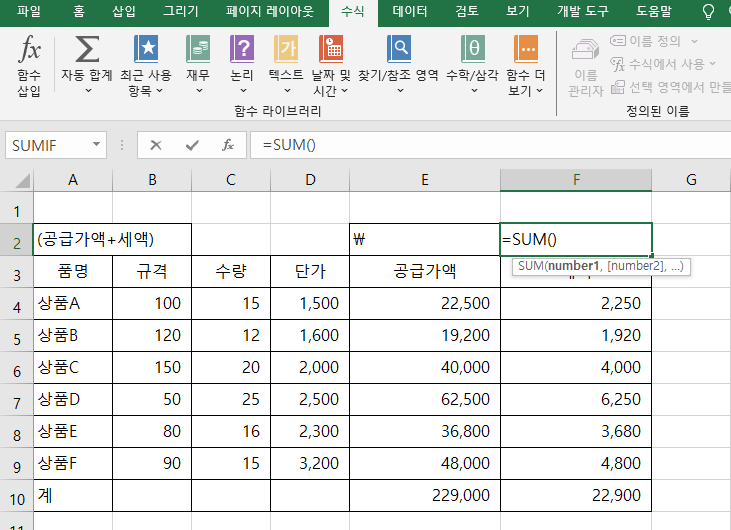Select cell with (공급가액+세액)
The width and height of the screenshot is (731, 530).
click(x=112, y=240)
